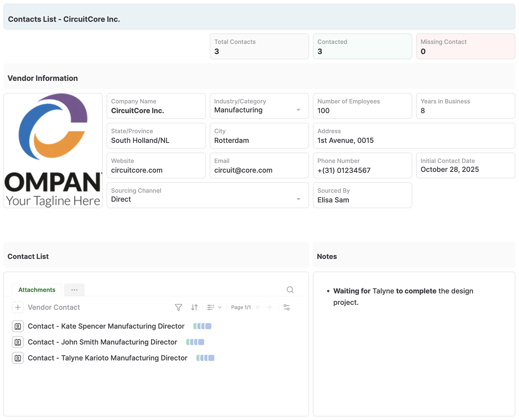Click the Phone Number field
Viewport: 519px width, 420px height.
[362, 166]
